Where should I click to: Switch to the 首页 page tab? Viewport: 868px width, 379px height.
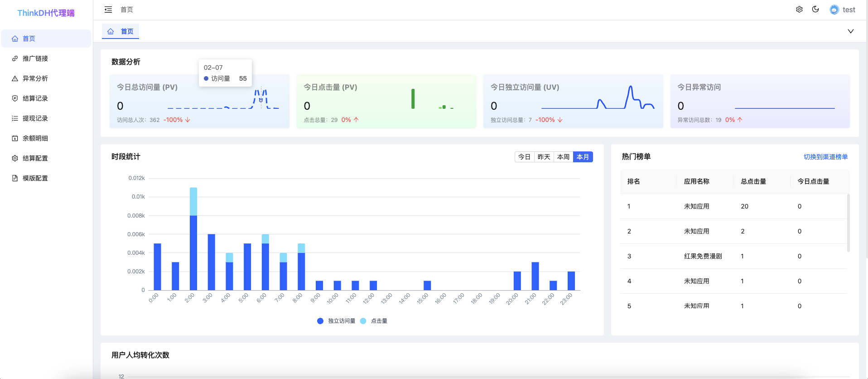point(121,31)
